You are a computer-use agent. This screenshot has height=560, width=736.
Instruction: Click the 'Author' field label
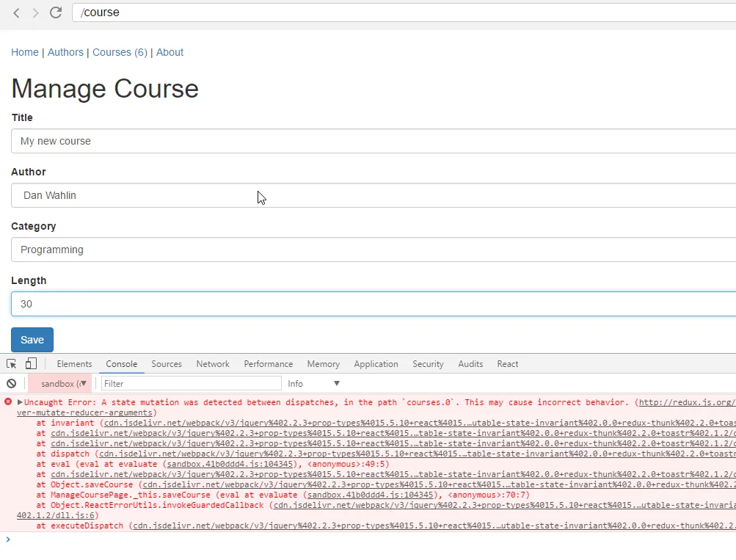point(29,172)
